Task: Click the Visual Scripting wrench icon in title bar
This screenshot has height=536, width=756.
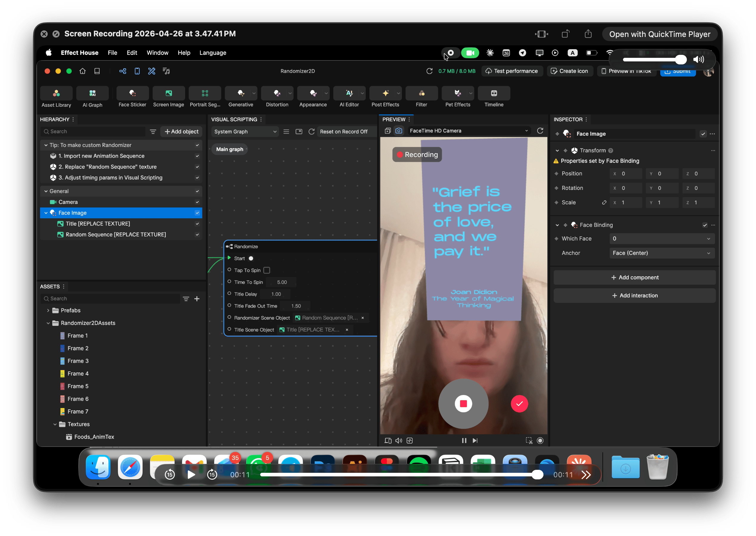Action: click(151, 71)
